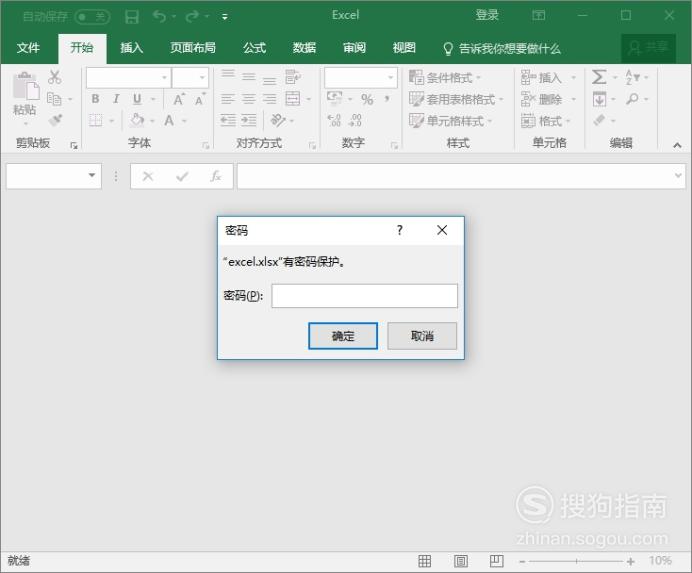This screenshot has width=692, height=573.
Task: Click the Format Painter brush icon
Action: (56, 120)
